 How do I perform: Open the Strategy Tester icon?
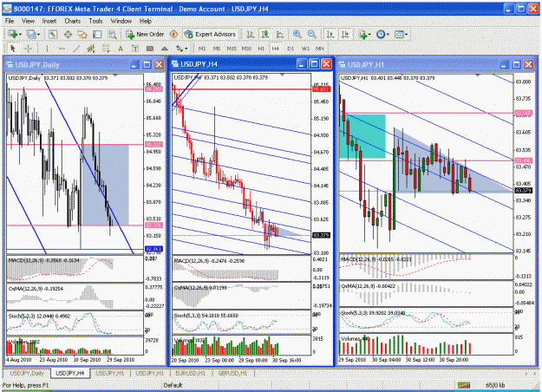coord(113,34)
